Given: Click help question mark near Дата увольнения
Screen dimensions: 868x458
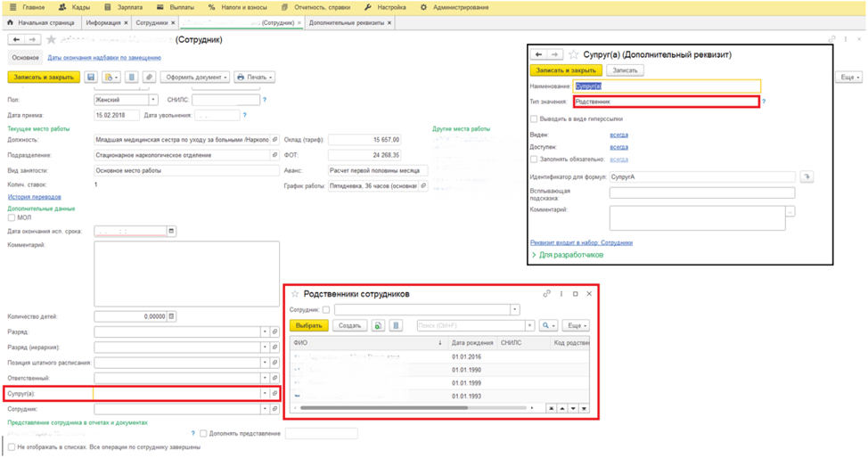Looking at the screenshot, I should (x=244, y=115).
